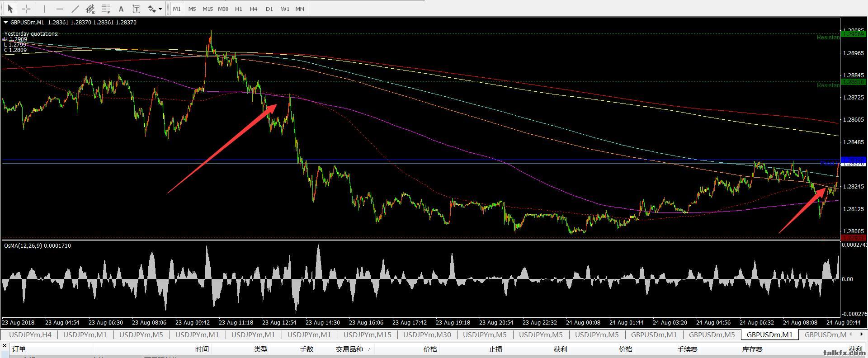Select the arrow cursor tool
The image size is (868, 358).
tap(11, 9)
